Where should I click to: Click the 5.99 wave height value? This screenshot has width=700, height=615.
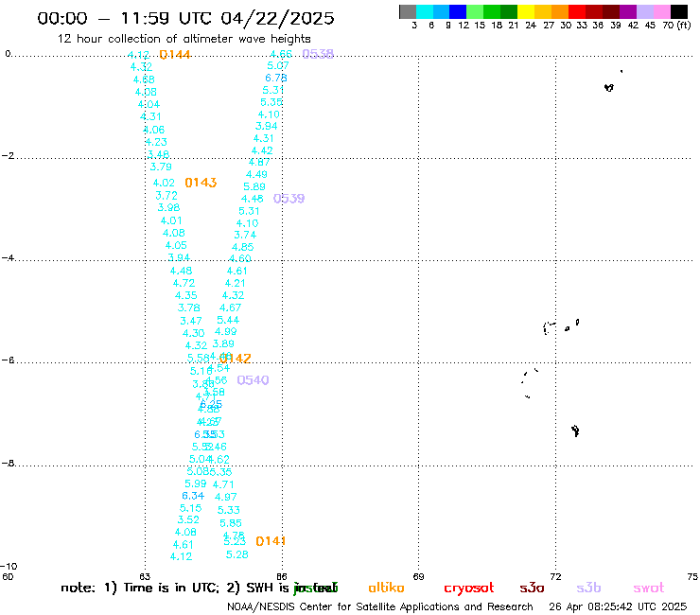[x=196, y=483]
